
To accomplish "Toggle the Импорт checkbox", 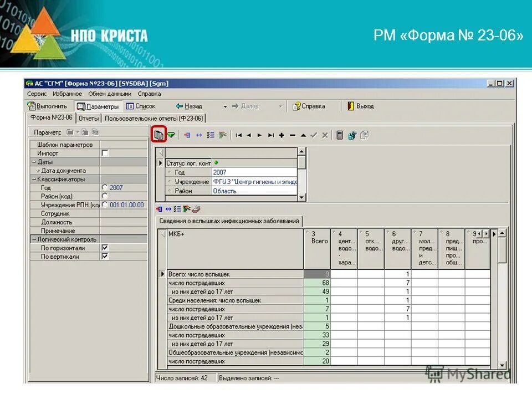I will (105, 154).
